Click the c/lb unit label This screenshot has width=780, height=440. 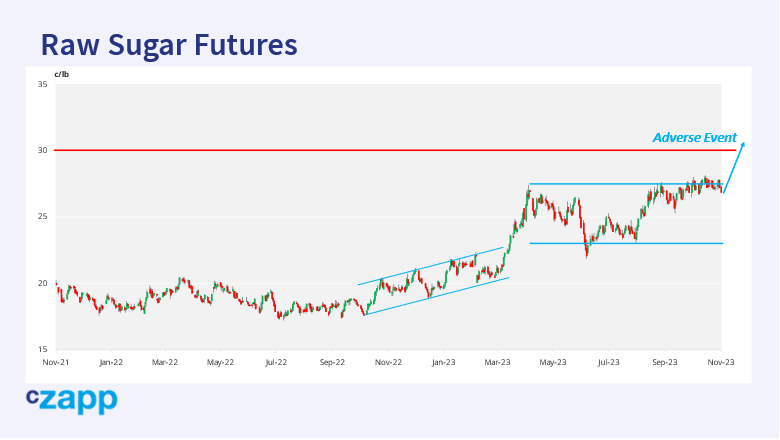tap(62, 74)
